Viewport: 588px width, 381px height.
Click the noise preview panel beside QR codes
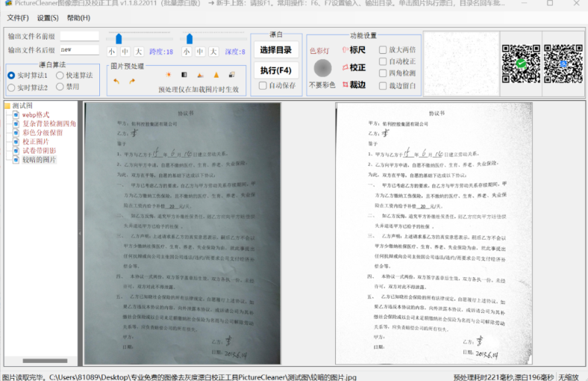(461, 63)
